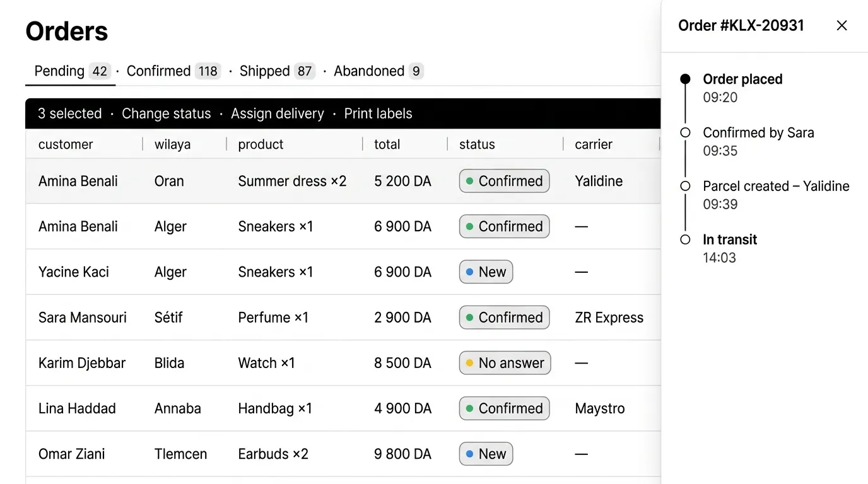Click Change status in the bulk action bar
The image size is (868, 484).
pos(167,113)
